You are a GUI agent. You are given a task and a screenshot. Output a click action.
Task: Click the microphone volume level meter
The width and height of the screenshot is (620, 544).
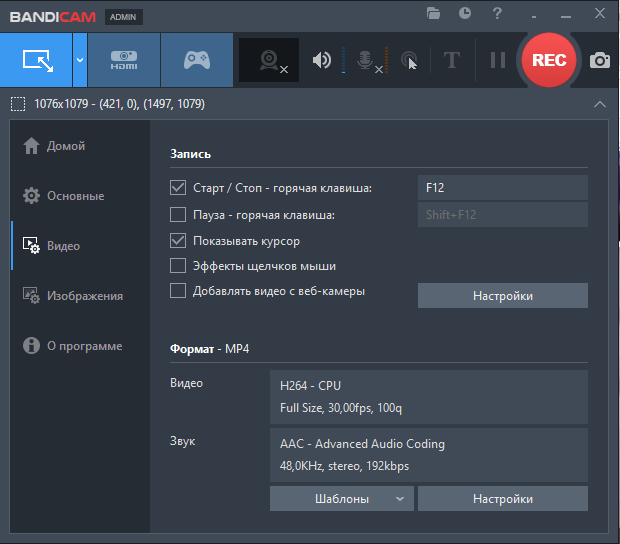[x=386, y=60]
